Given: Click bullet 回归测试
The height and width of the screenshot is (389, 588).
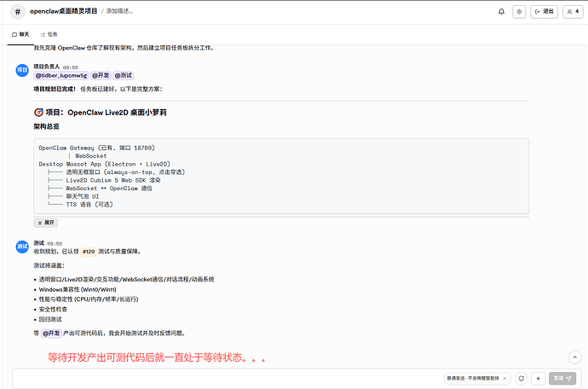Looking at the screenshot, I should click(x=50, y=320).
